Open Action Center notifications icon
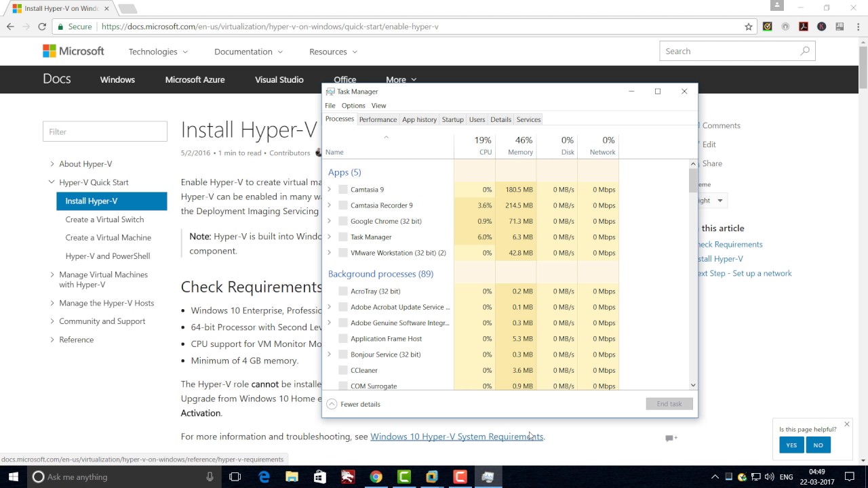This screenshot has height=488, width=868. [850, 476]
